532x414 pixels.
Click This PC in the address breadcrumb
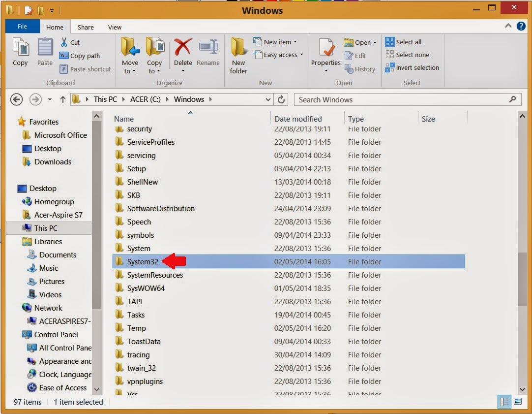pyautogui.click(x=105, y=99)
